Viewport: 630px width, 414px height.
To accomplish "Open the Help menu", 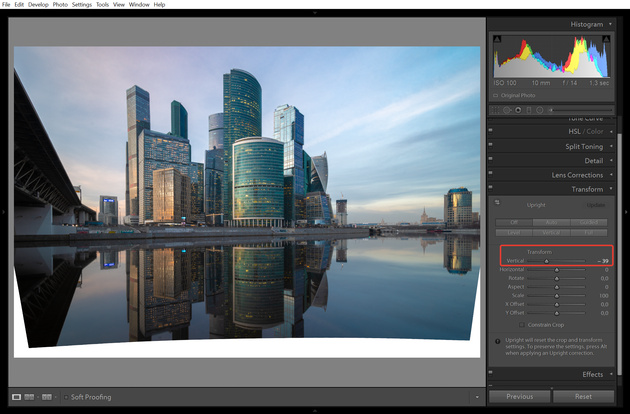I will click(160, 4).
